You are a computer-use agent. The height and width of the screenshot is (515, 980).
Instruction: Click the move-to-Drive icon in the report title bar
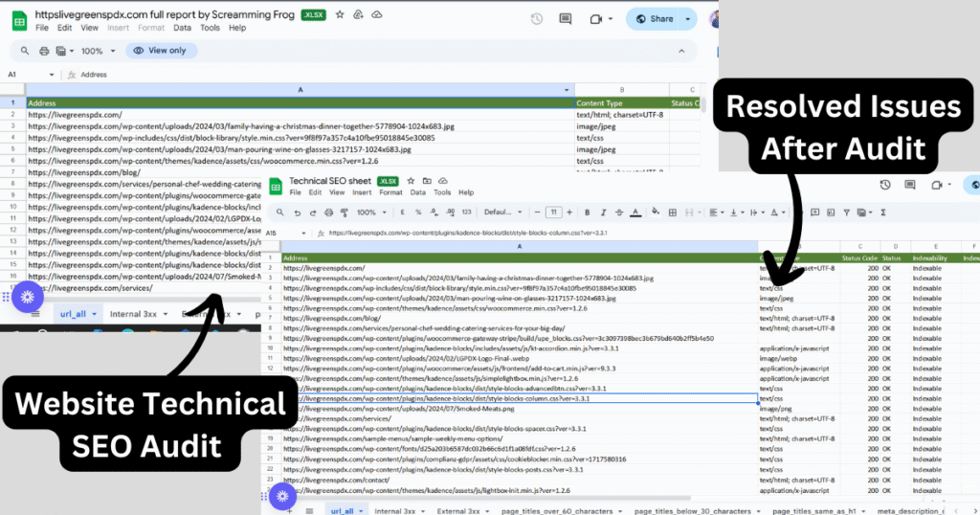[358, 14]
